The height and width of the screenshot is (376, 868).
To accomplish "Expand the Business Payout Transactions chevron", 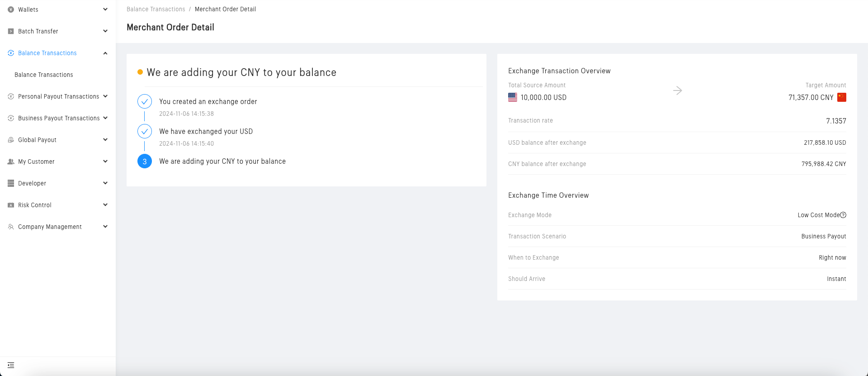I will (105, 118).
